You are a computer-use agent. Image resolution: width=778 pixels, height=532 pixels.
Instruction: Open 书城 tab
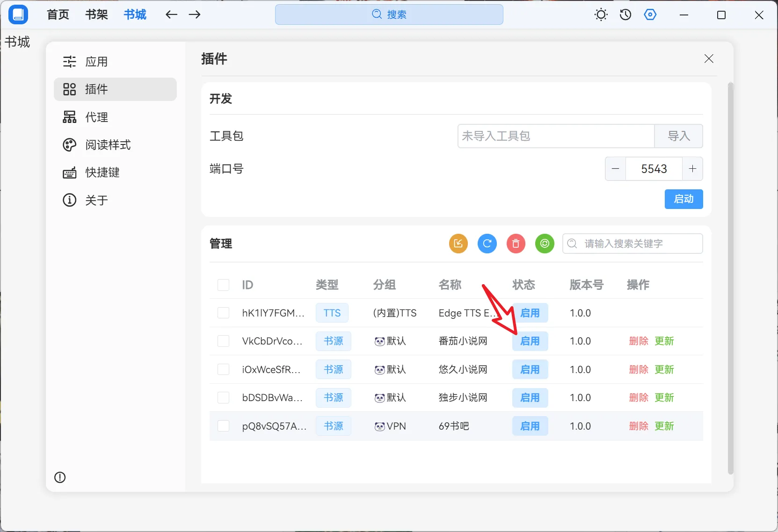[135, 14]
